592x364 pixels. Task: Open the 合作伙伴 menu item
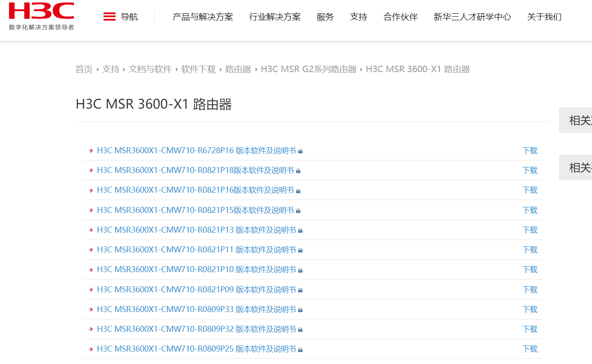[x=400, y=17]
